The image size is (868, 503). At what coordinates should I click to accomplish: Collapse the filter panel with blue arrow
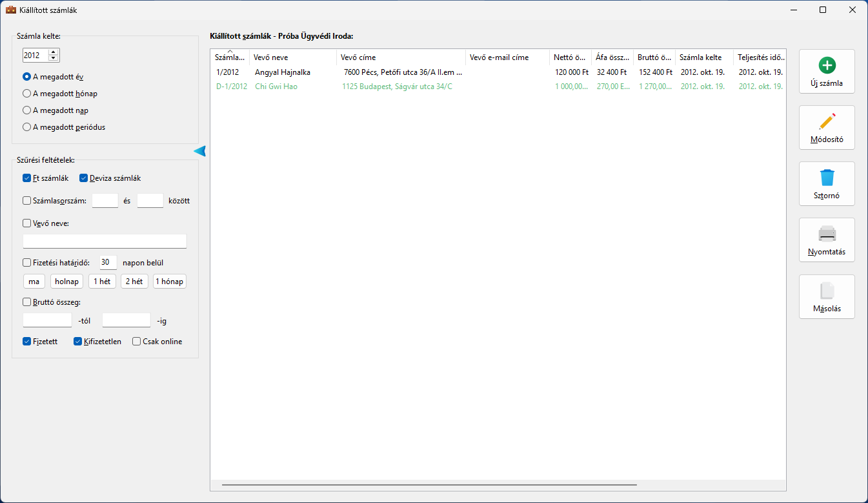[199, 151]
